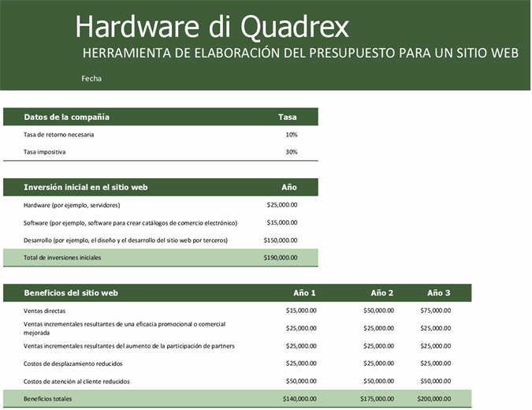Select Ventas directas Año 1 value $15,000.00
The width and height of the screenshot is (532, 410).
(301, 311)
